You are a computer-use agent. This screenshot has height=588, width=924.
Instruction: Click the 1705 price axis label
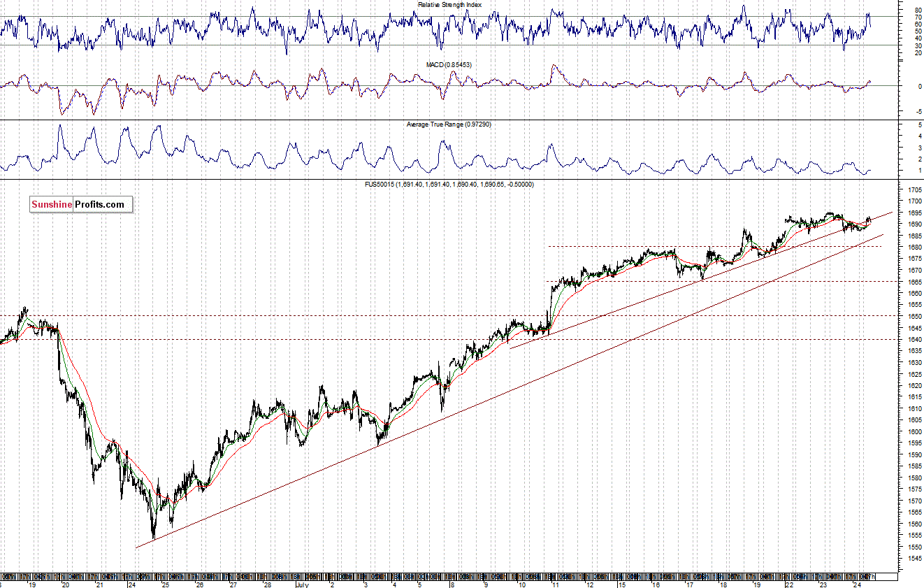(x=914, y=190)
